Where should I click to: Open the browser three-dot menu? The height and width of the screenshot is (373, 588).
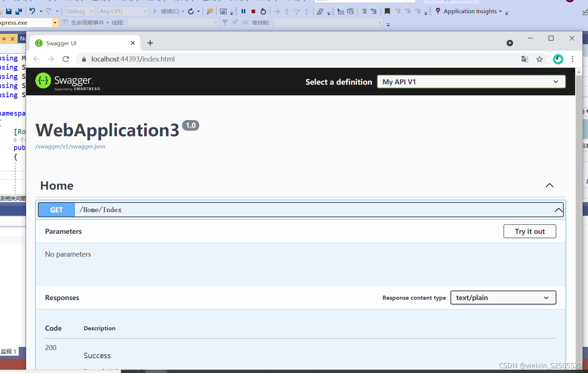point(573,59)
